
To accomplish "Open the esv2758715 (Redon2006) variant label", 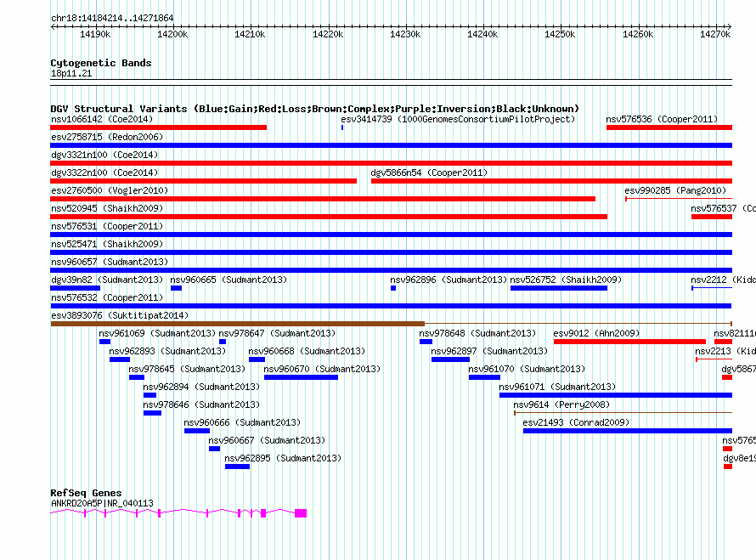I will (107, 137).
